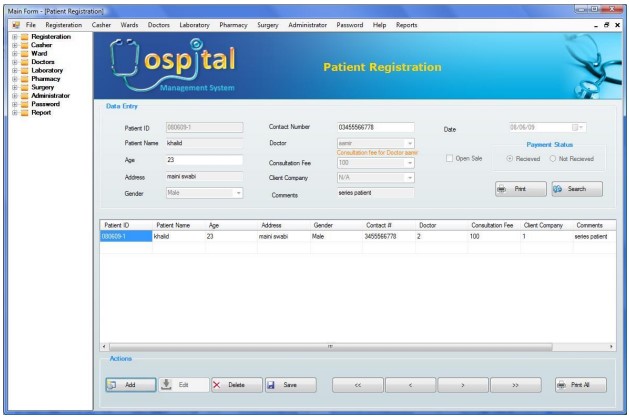This screenshot has height=419, width=629.
Task: Click the Age input field
Action: point(204,160)
